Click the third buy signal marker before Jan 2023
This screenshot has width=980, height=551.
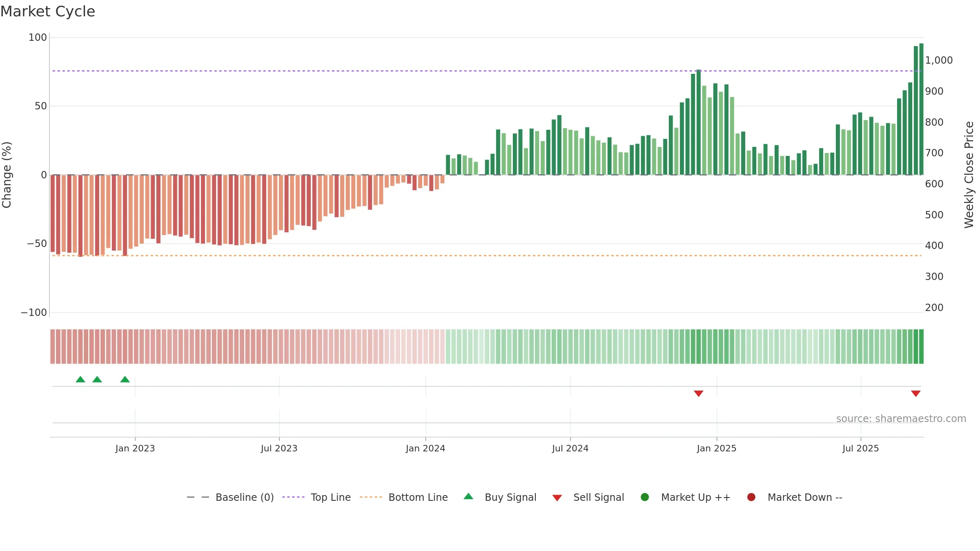(125, 379)
